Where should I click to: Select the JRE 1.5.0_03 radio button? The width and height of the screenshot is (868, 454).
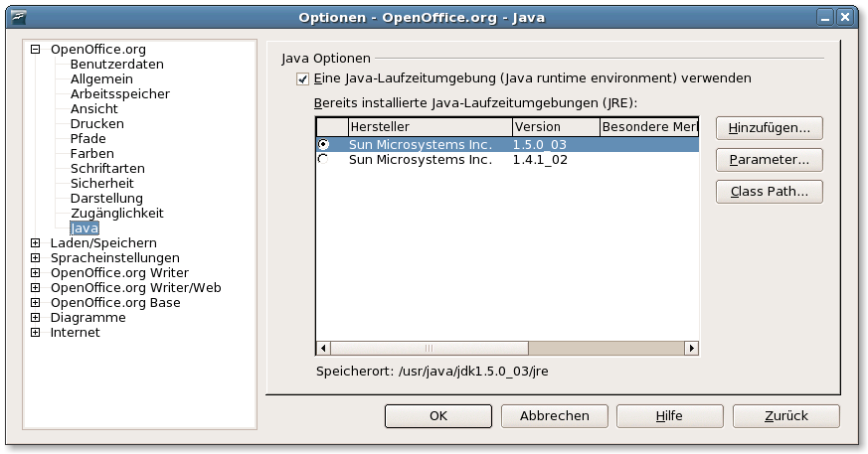(323, 144)
